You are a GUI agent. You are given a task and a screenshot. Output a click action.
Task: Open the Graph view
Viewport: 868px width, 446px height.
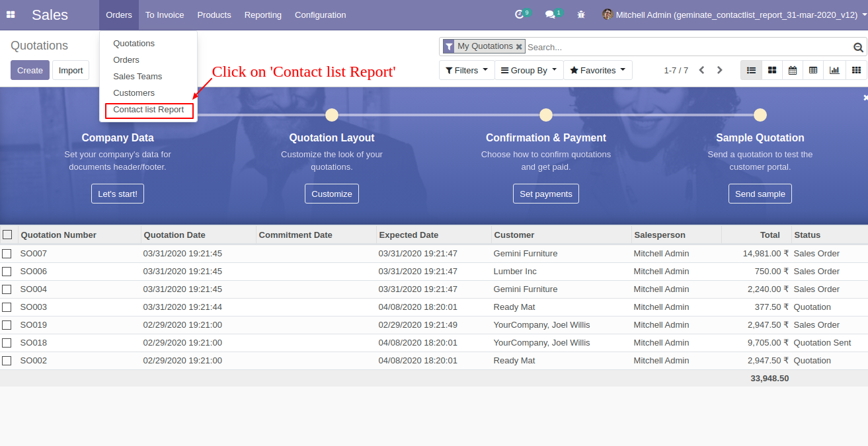click(833, 69)
